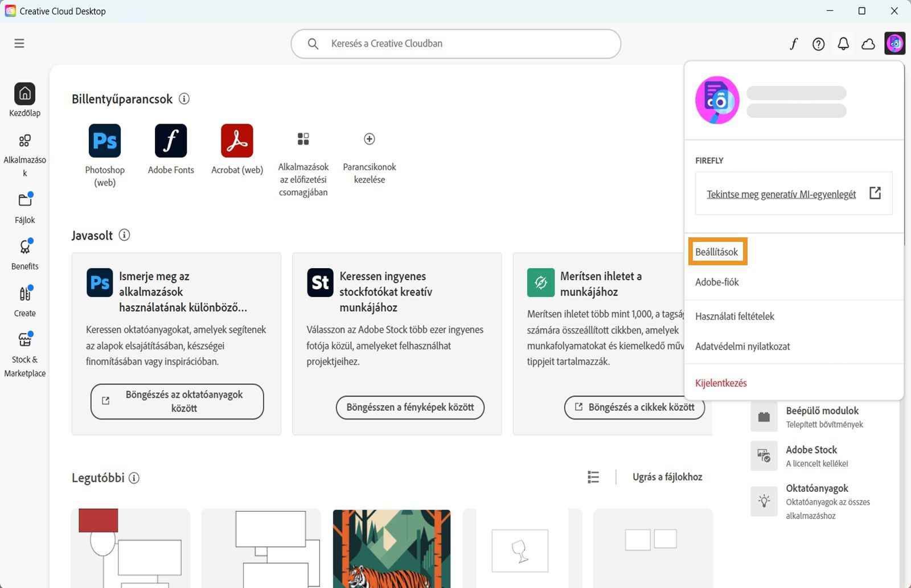The image size is (911, 588).
Task: Open recent file with overlapping white rectangles
Action: pyautogui.click(x=261, y=549)
